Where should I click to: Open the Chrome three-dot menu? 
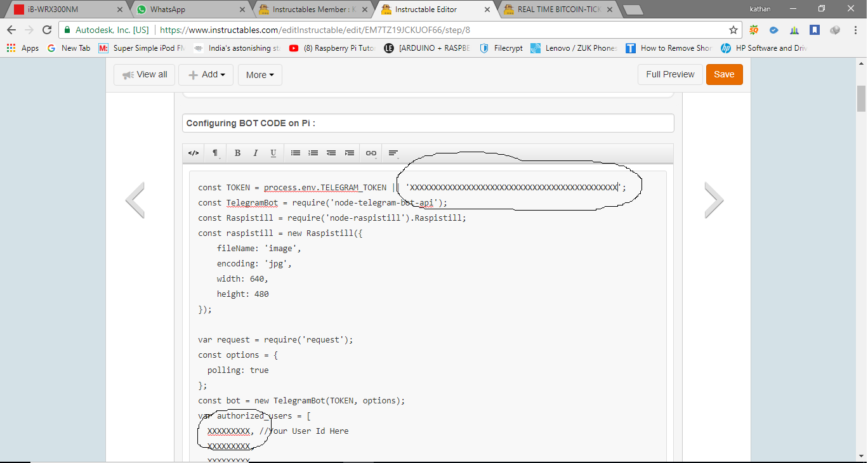(x=855, y=30)
